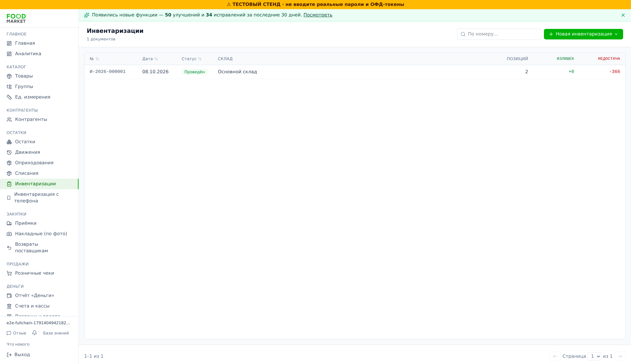Screen dimensions: 631x364
Task: Open Инвентаризация с телефона menu item
Action: [x=39, y=197]
